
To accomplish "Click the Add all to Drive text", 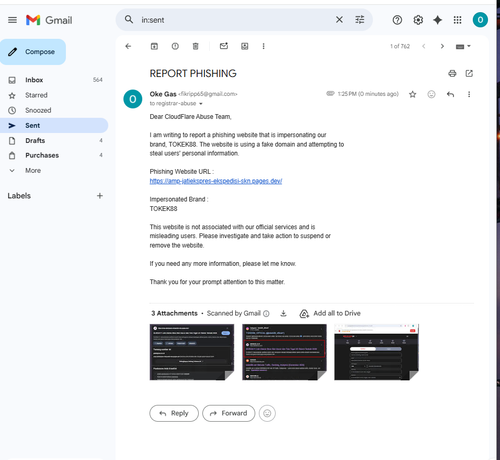I will pyautogui.click(x=337, y=313).
